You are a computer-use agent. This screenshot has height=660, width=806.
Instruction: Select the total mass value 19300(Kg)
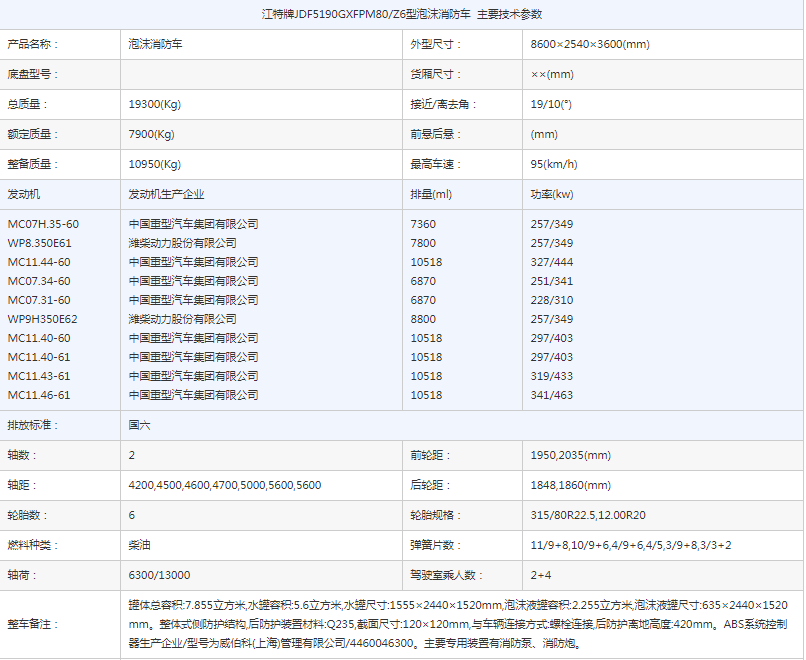[x=154, y=104]
